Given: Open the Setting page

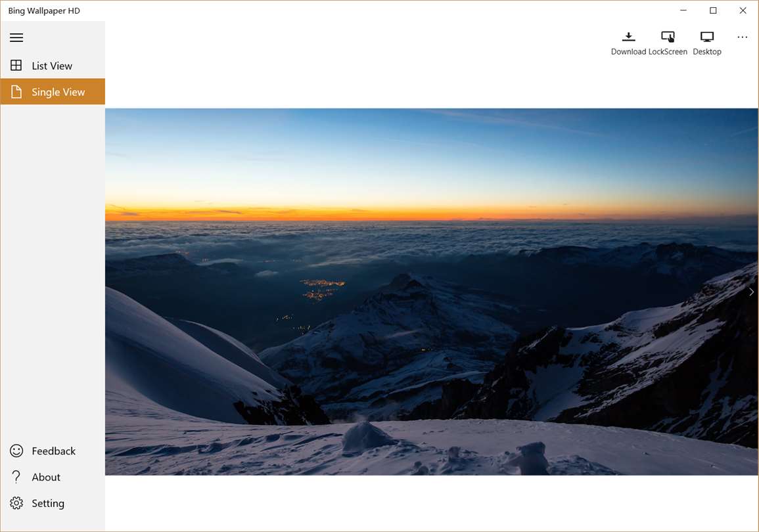Looking at the screenshot, I should pyautogui.click(x=53, y=503).
